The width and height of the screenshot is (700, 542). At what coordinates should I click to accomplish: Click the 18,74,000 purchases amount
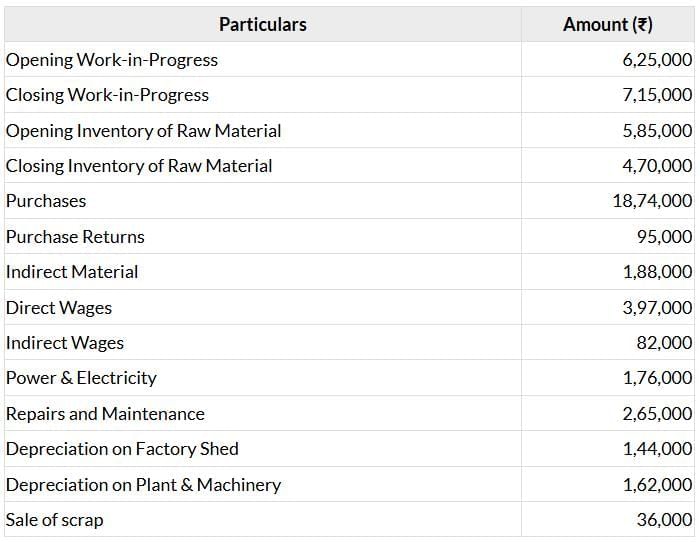[652, 201]
